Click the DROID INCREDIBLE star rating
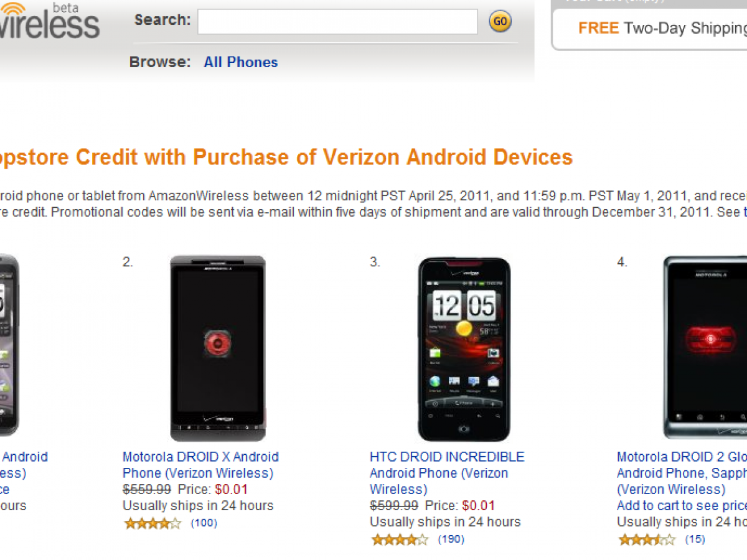This screenshot has height=560, width=747. click(400, 539)
